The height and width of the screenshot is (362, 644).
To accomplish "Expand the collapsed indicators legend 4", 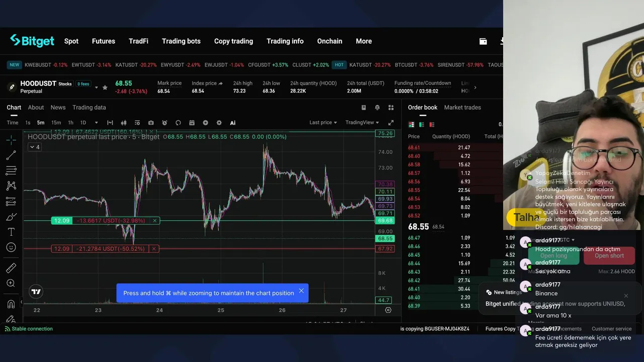I will coord(34,147).
